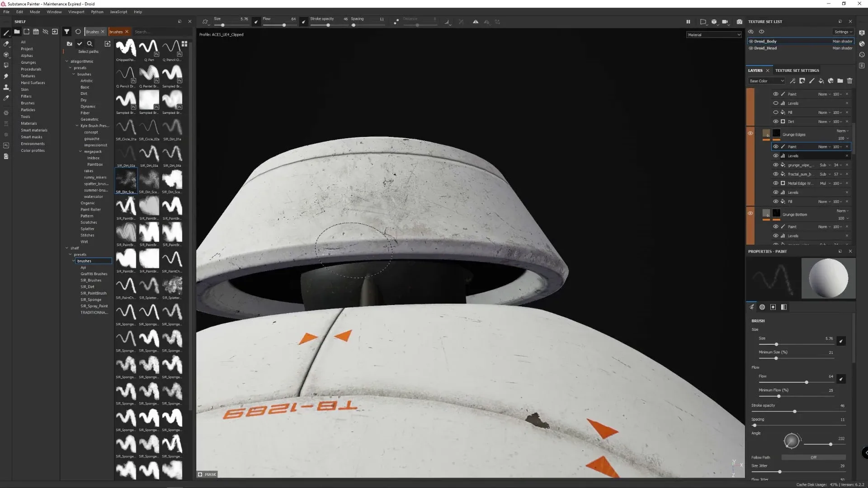
Task: Open the Texture Set Settings dropdown
Action: point(843,32)
